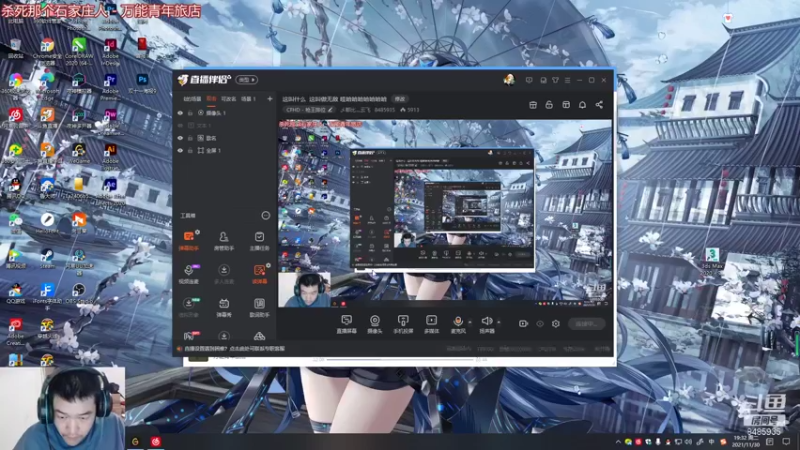
Task: Add a 摄像头 camera source
Action: (x=374, y=324)
